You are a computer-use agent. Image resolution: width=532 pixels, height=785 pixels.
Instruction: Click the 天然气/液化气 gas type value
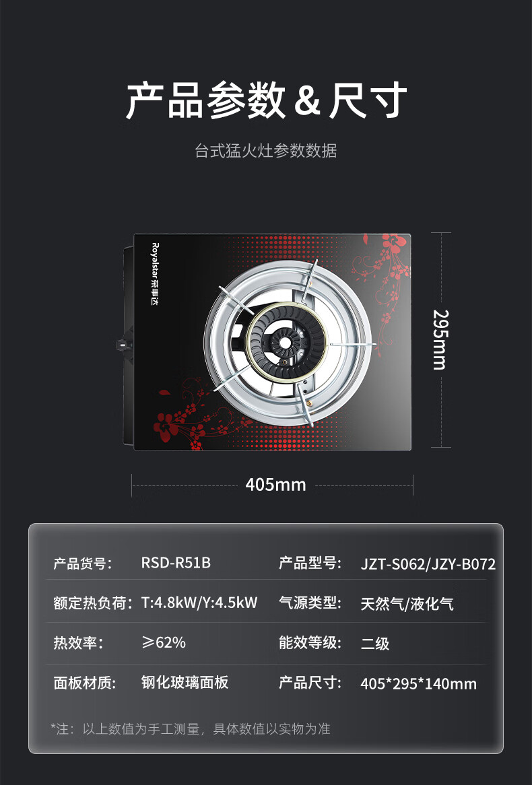pos(407,604)
